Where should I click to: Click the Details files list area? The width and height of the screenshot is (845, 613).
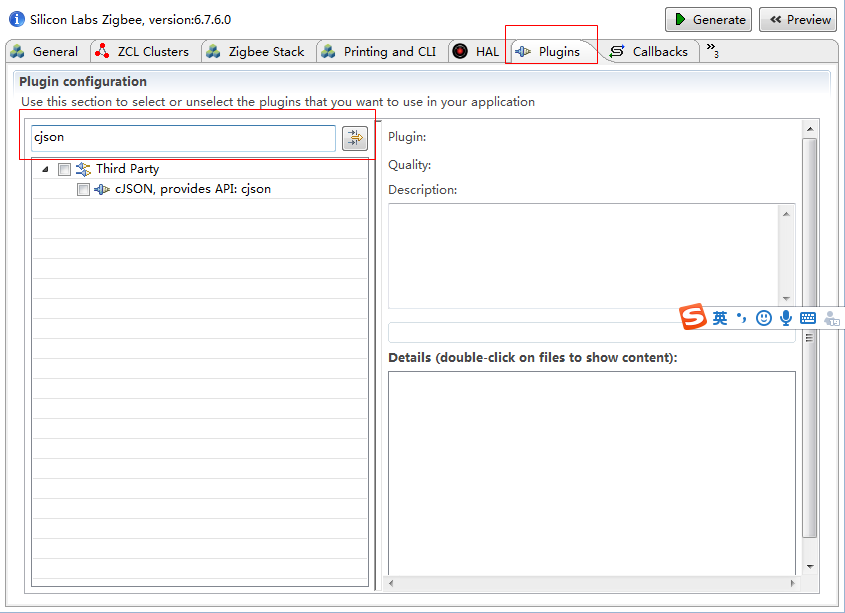(592, 473)
